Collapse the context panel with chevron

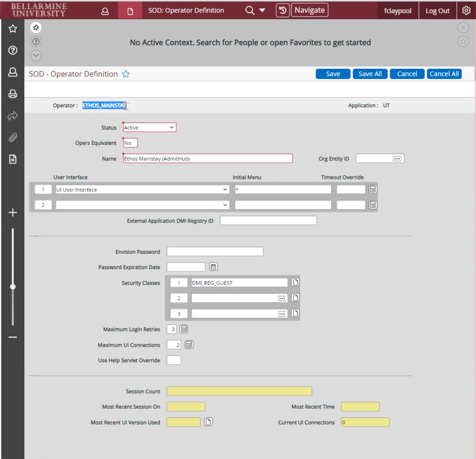[36, 55]
